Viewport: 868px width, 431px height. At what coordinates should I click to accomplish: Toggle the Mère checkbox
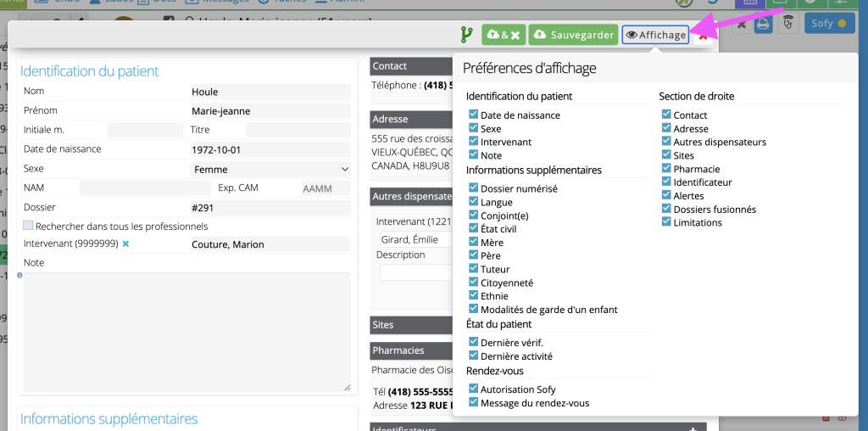473,241
